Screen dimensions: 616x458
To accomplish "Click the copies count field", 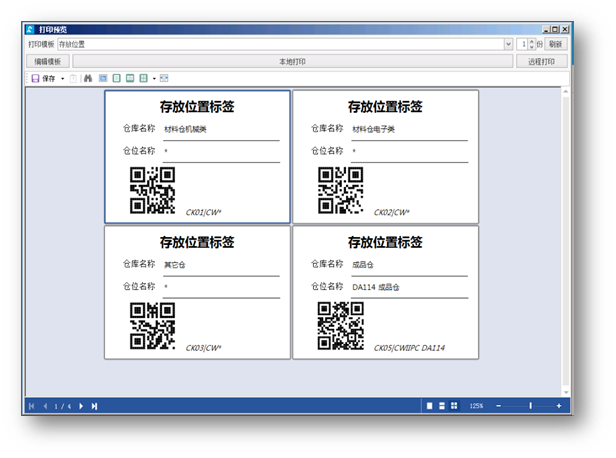I will point(522,44).
